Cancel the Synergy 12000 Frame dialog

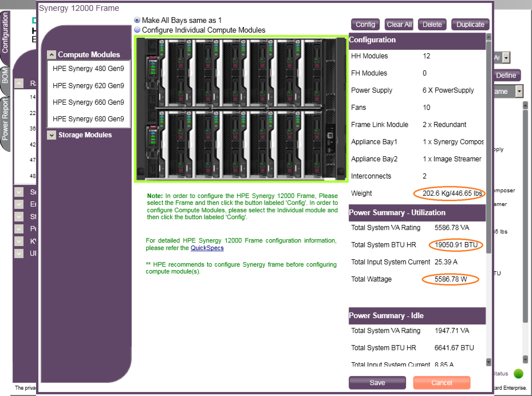442,383
